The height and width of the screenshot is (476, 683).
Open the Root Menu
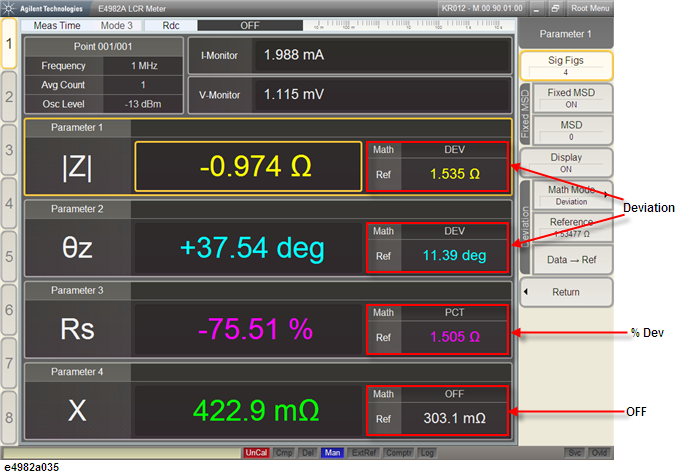pos(590,8)
